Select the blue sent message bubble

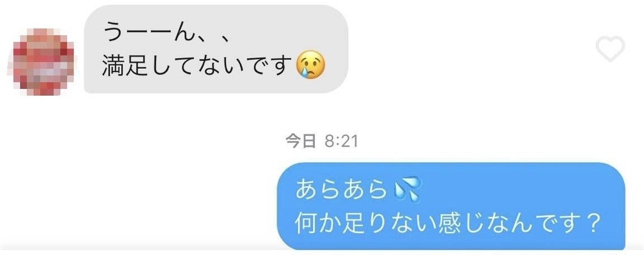[x=451, y=206]
